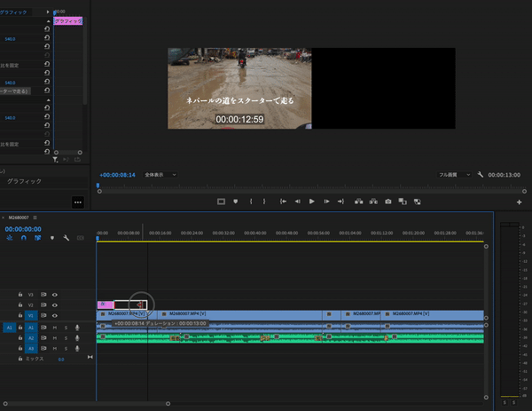Play the program monitor
Screen dimensions: 532x411
(311, 202)
